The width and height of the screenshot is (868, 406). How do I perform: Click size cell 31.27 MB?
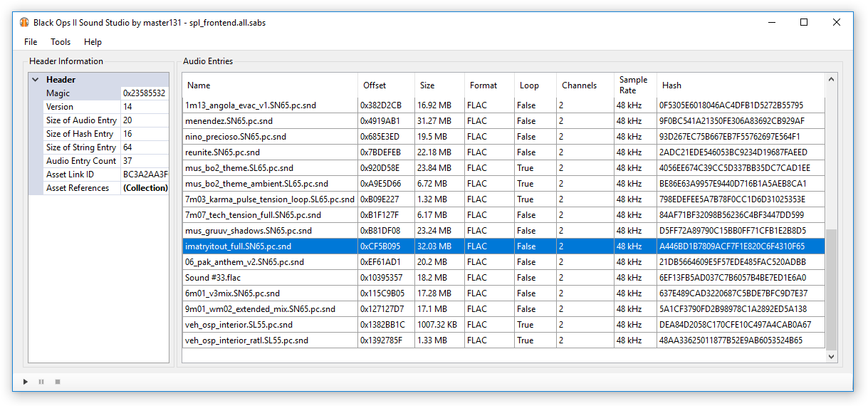click(439, 121)
